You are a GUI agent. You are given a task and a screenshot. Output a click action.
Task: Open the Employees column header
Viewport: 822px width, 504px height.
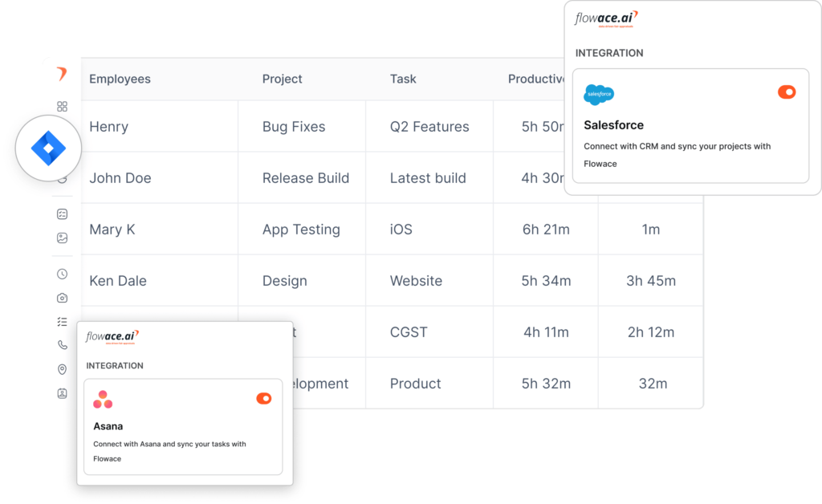coord(120,79)
